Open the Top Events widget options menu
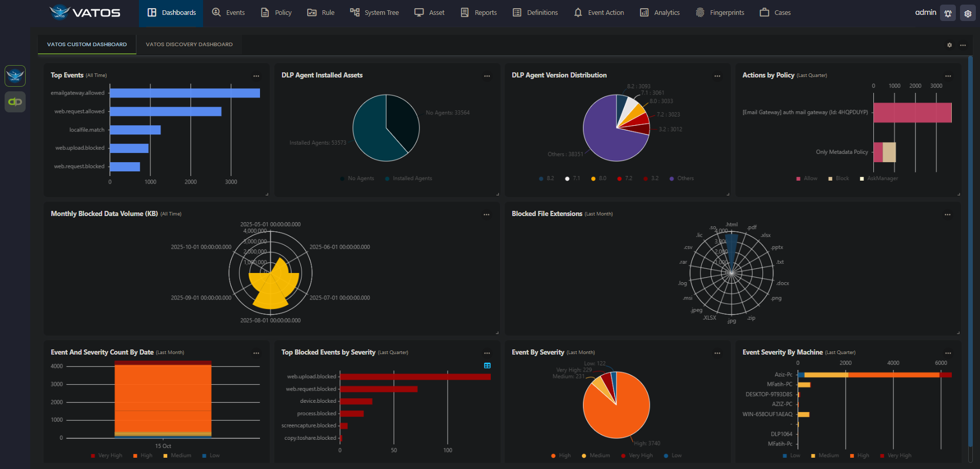 click(x=256, y=76)
